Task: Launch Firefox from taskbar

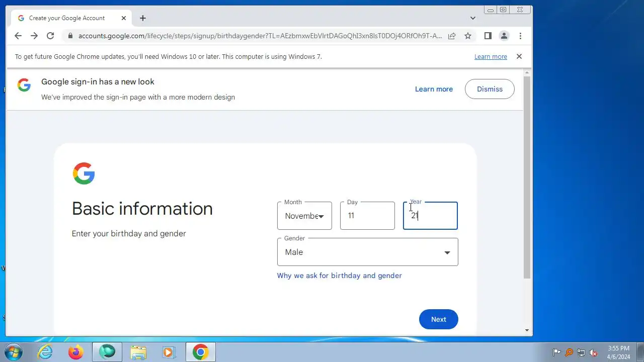Action: [x=76, y=352]
